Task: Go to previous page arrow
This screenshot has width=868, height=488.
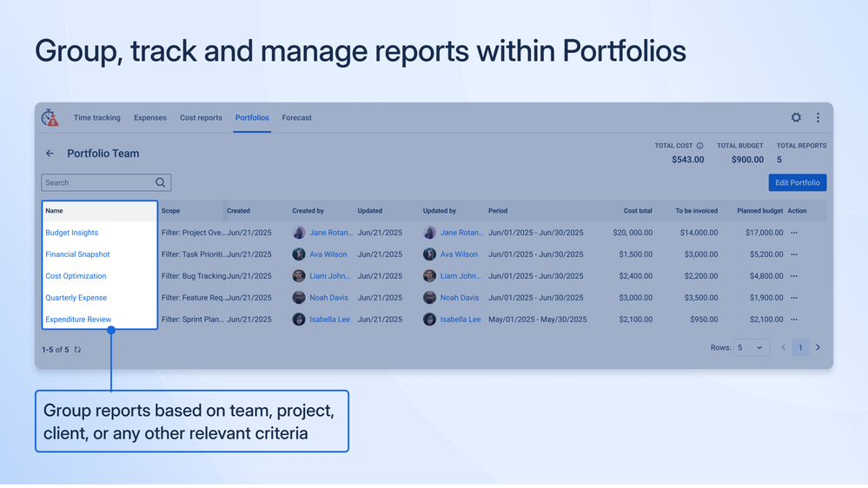Action: [x=784, y=347]
